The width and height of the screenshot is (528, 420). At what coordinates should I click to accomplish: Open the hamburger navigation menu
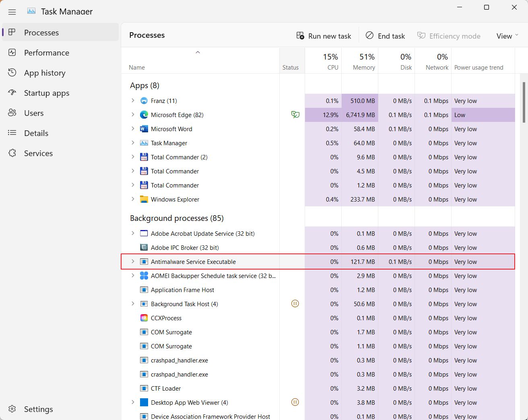coord(12,12)
